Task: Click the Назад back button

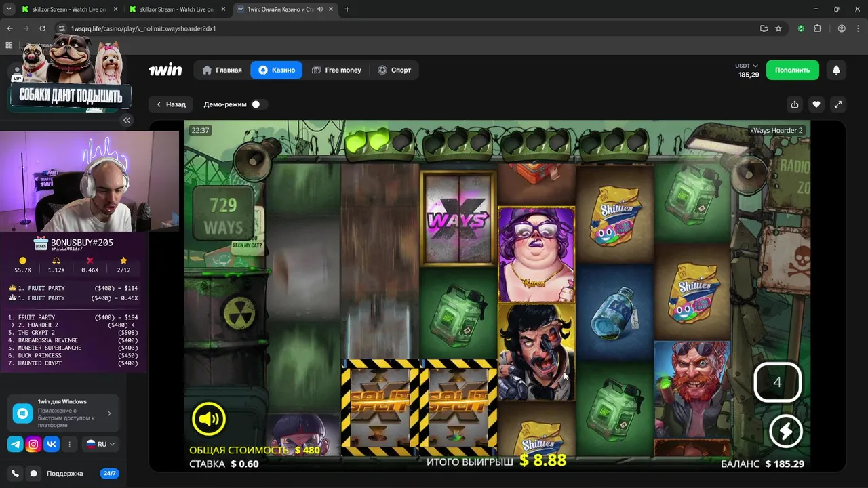Action: pyautogui.click(x=171, y=104)
